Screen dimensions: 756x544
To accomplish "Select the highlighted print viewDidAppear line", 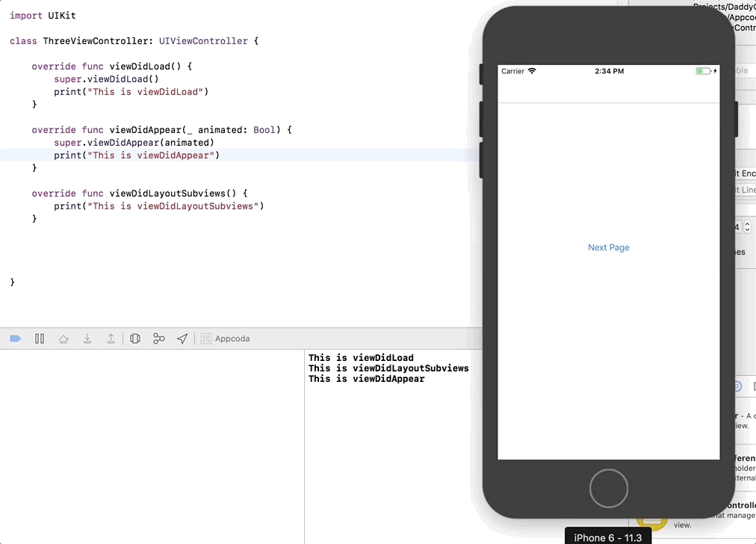I will click(x=136, y=155).
